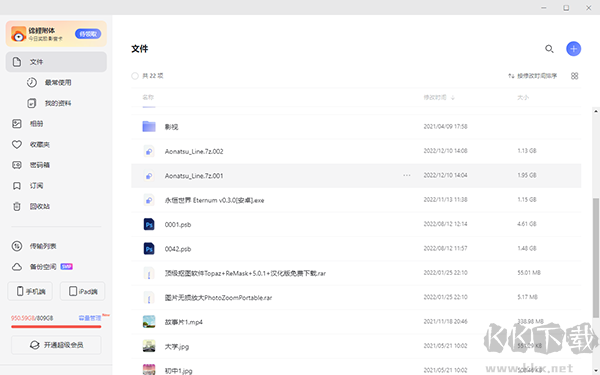The width and height of the screenshot is (600, 375).
Task: Select the file named 故事片1.mp4
Action: click(x=184, y=322)
